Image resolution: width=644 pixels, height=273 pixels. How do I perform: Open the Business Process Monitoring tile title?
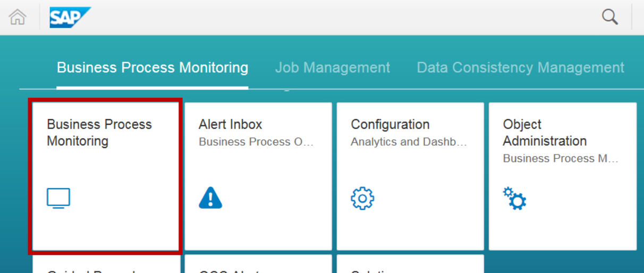point(99,132)
